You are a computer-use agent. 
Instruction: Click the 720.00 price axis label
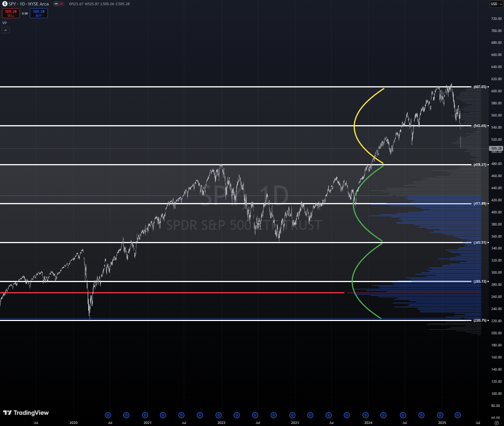[496, 19]
